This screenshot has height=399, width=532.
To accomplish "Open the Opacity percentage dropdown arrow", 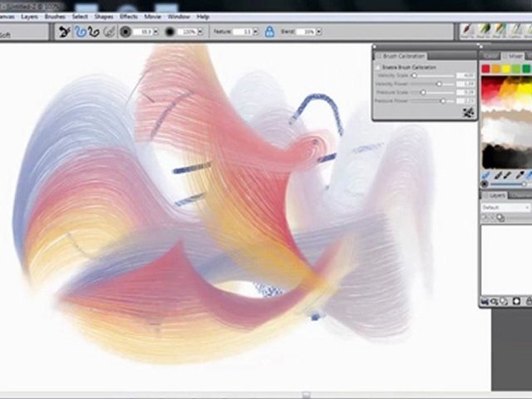I will 200,32.
